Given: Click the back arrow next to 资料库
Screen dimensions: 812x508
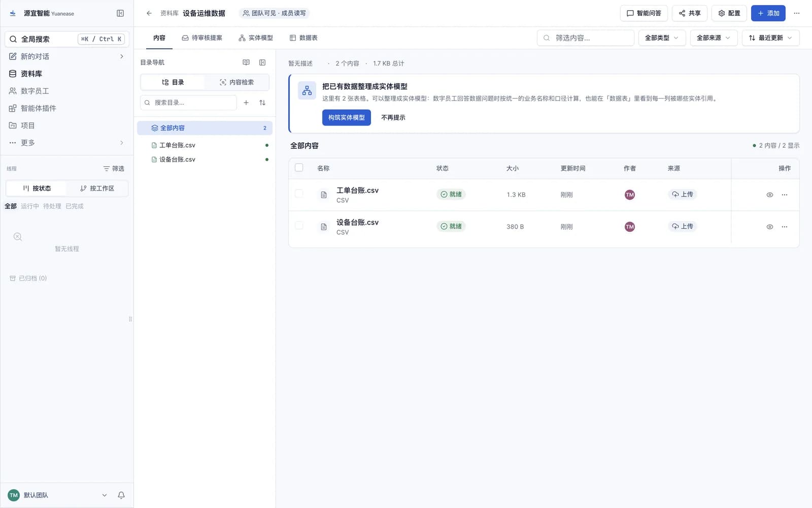Looking at the screenshot, I should pyautogui.click(x=149, y=13).
